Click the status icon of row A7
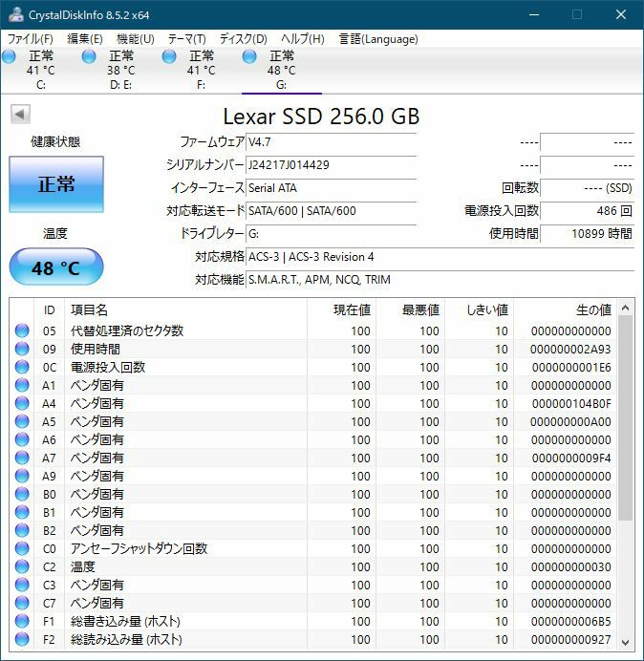This screenshot has height=661, width=644. (x=22, y=458)
